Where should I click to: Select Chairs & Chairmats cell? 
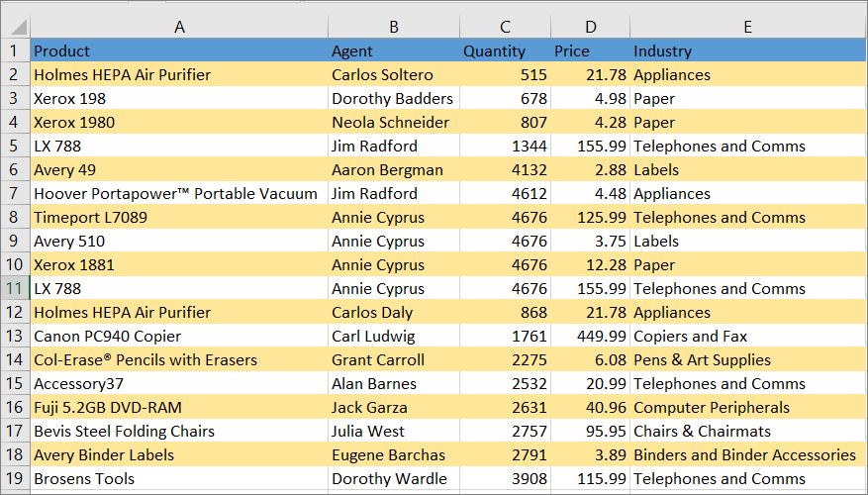[x=748, y=431]
